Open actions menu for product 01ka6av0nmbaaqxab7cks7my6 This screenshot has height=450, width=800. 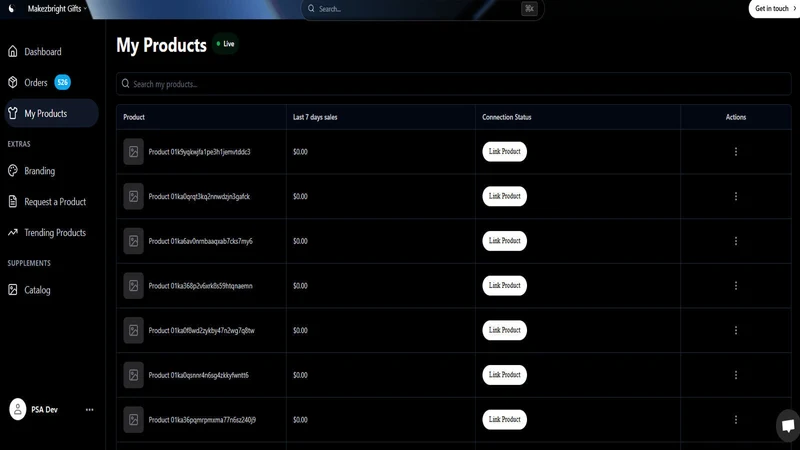pyautogui.click(x=736, y=241)
